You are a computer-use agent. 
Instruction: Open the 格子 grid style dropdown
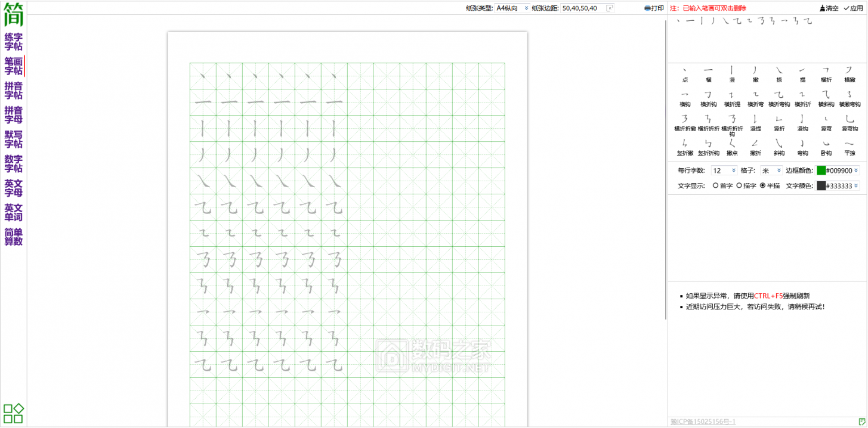click(771, 170)
